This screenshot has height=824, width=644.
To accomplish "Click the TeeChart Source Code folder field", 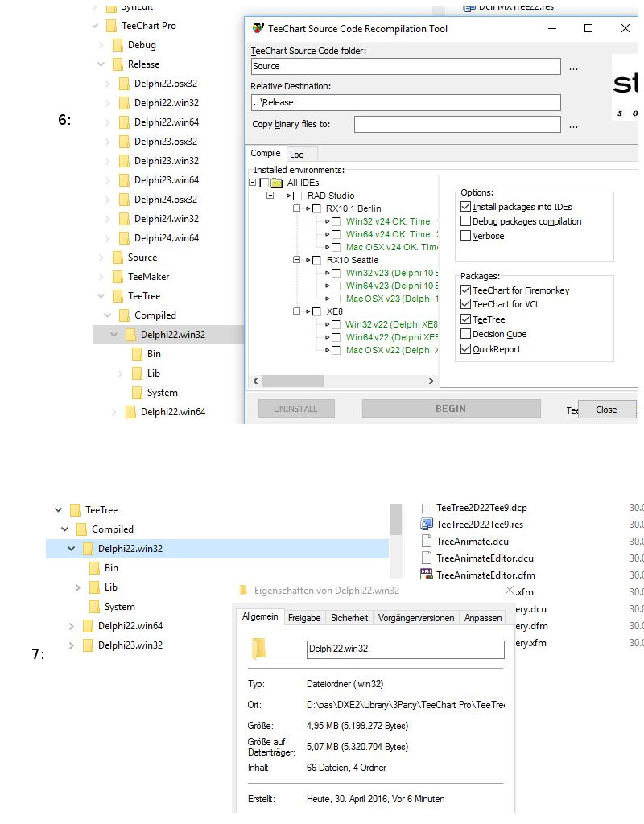I will coord(406,66).
